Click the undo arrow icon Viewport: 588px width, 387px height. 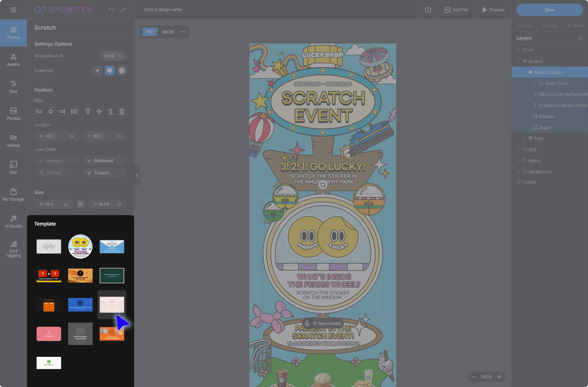click(x=111, y=10)
